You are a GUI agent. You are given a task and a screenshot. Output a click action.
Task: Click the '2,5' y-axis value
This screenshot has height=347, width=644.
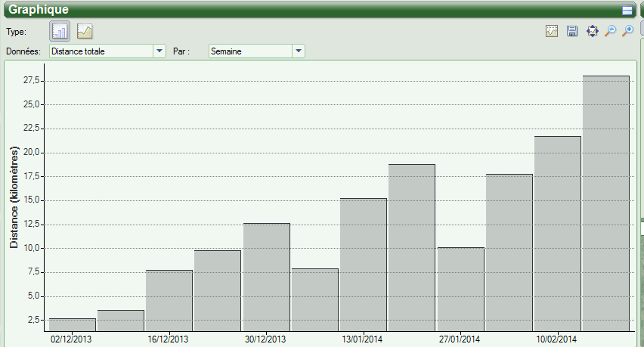(34, 320)
